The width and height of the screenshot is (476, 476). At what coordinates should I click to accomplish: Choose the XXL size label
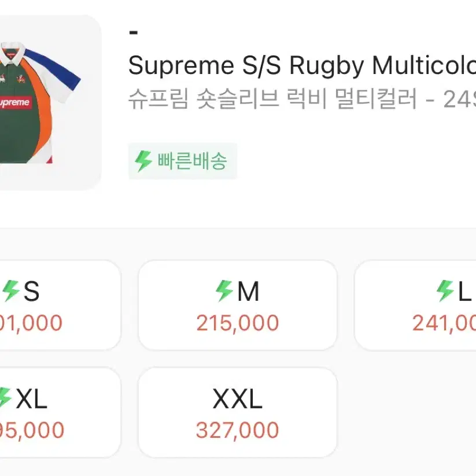click(237, 398)
